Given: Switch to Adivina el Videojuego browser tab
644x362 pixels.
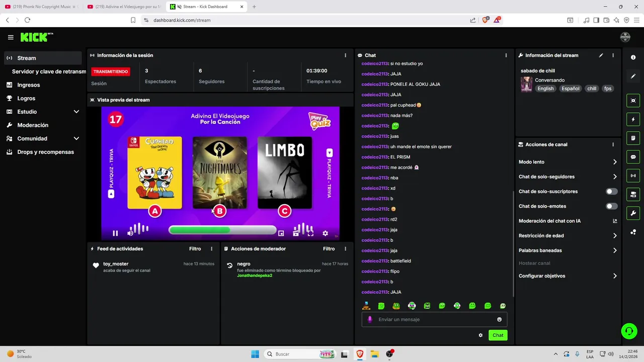Looking at the screenshot, I should tap(124, 7).
